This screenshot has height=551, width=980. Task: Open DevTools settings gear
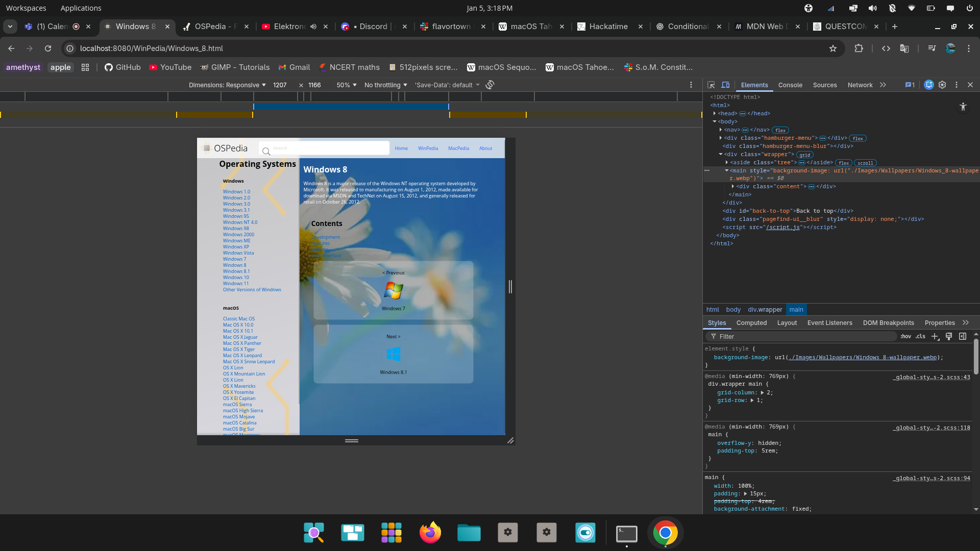(x=942, y=85)
